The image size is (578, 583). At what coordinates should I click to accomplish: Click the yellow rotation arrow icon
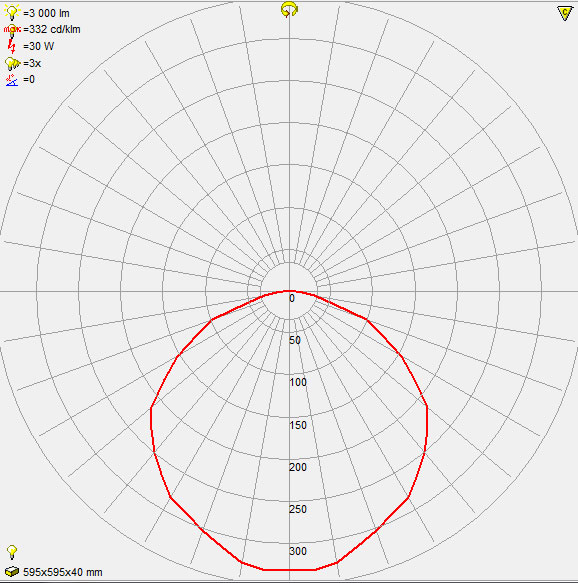pyautogui.click(x=289, y=10)
